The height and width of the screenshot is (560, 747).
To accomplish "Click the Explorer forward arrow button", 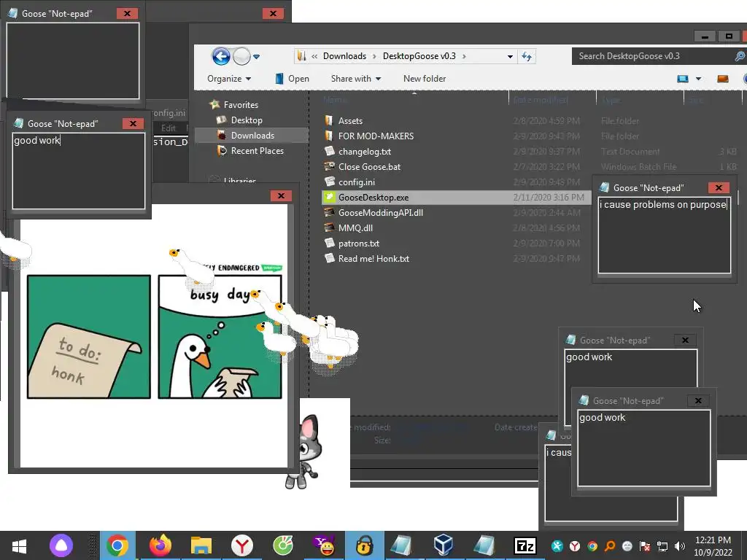I will coord(241,57).
